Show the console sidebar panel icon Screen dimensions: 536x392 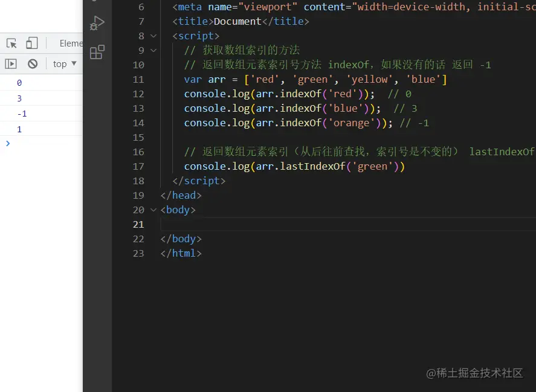pos(11,64)
